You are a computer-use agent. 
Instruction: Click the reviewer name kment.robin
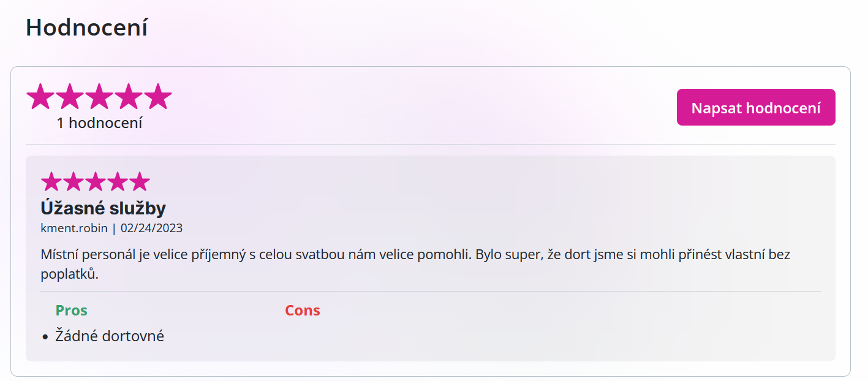[74, 228]
